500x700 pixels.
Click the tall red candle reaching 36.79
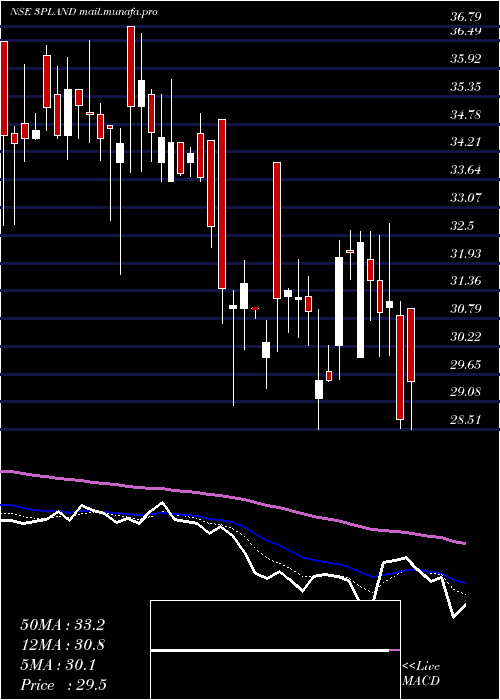[131, 66]
